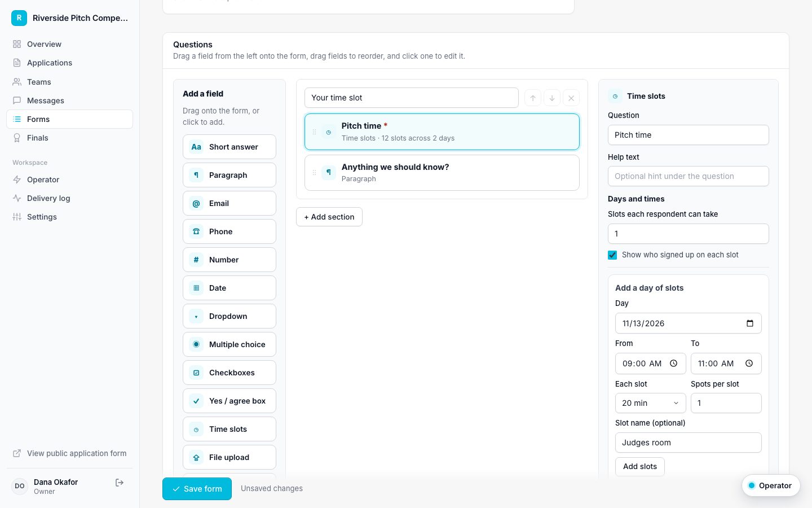Click the Checkboxes field icon

[196, 373]
